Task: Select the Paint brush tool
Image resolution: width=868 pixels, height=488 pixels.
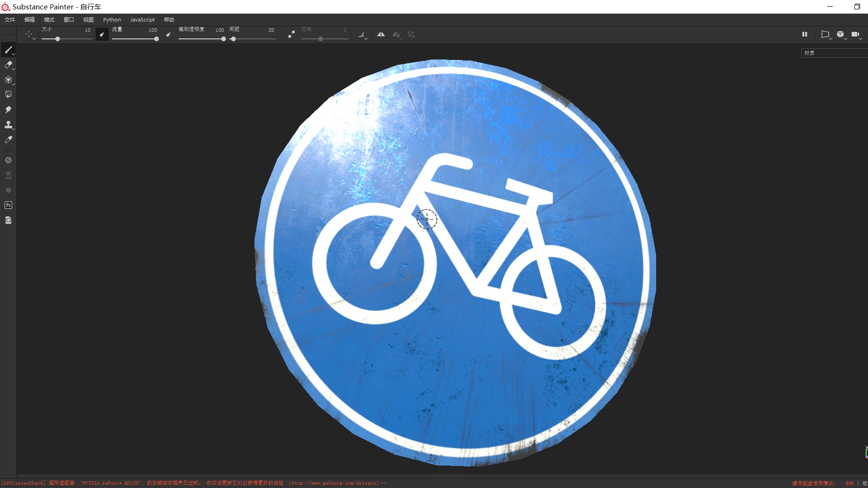Action: [x=8, y=50]
